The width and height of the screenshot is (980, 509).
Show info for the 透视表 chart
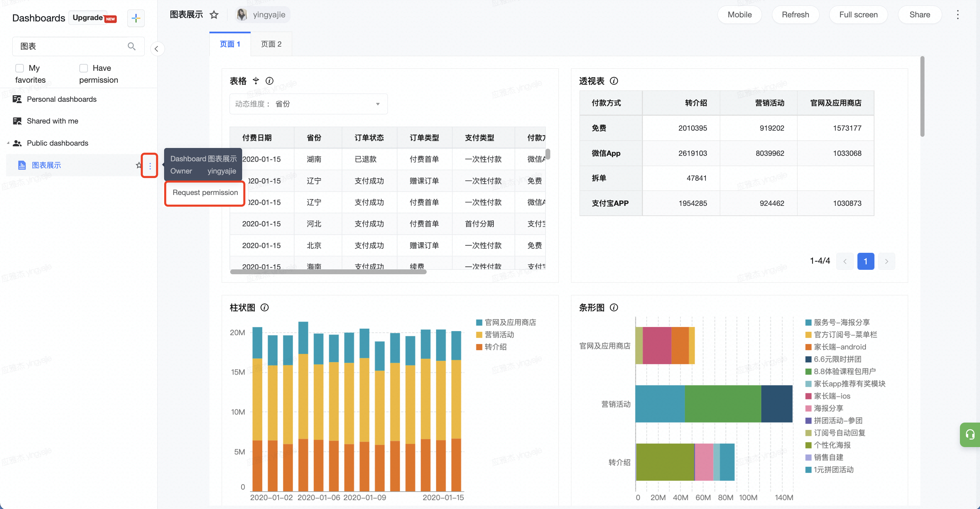[614, 81]
